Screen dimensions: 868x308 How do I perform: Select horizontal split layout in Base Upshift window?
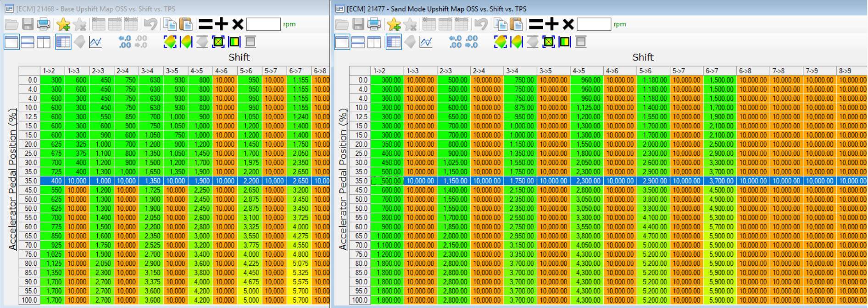(28, 42)
